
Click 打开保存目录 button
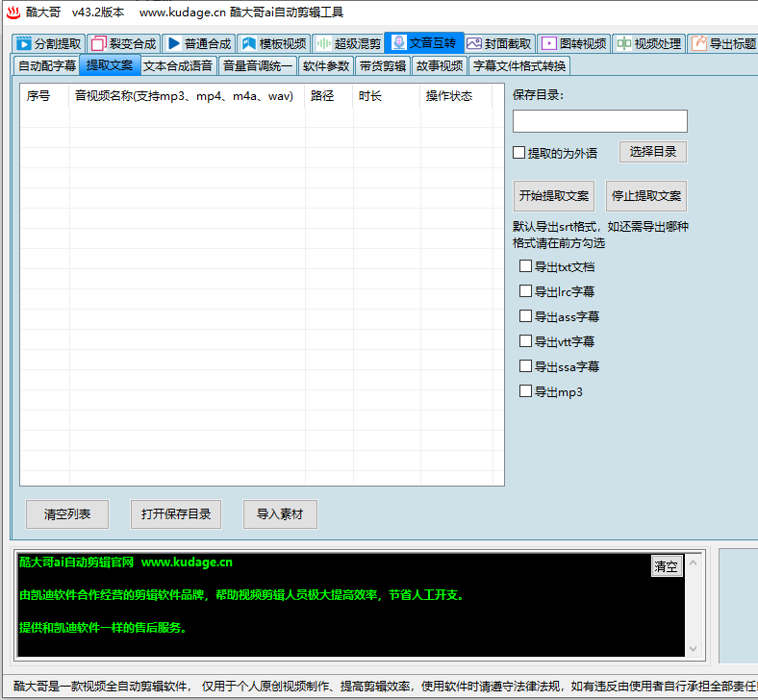pos(176,514)
